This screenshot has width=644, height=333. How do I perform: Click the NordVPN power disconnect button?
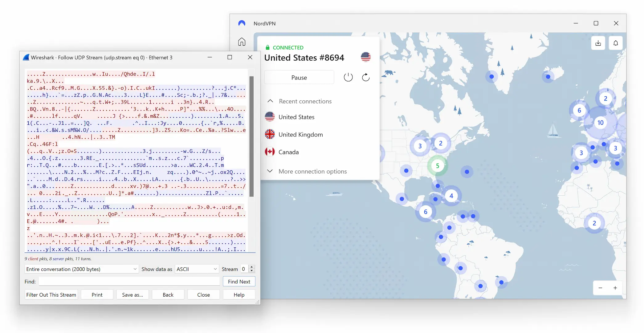point(348,77)
